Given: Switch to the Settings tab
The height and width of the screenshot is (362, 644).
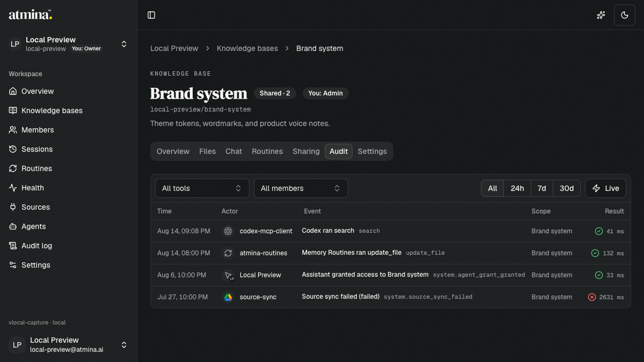Looking at the screenshot, I should [372, 151].
